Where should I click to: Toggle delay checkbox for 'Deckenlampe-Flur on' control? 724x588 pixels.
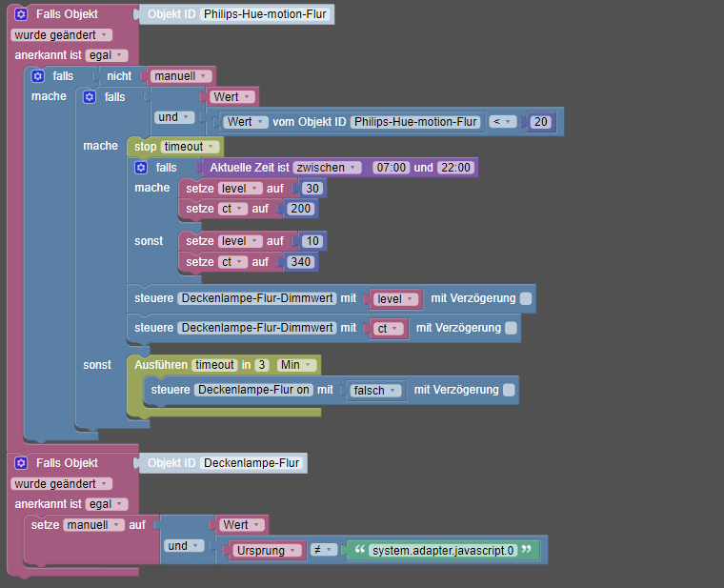[509, 390]
